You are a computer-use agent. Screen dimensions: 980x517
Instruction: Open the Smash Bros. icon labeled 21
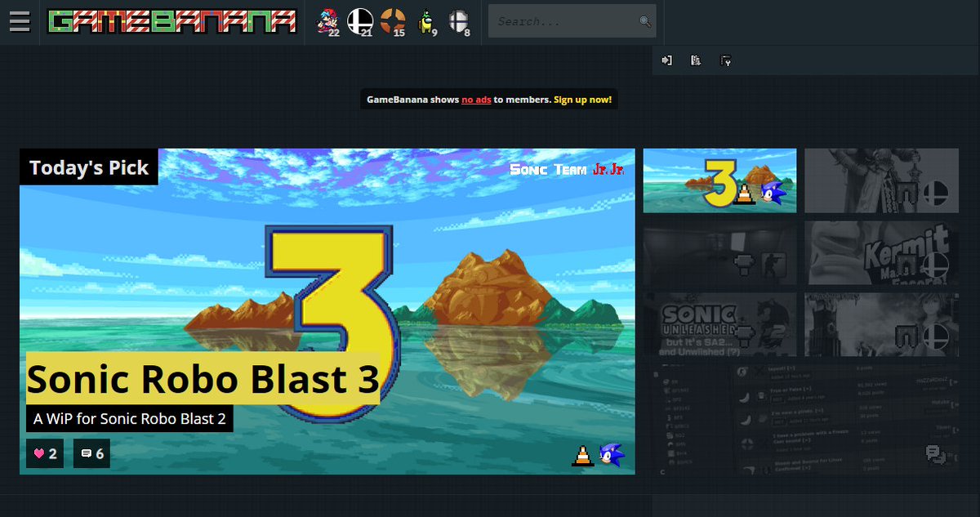tap(359, 22)
